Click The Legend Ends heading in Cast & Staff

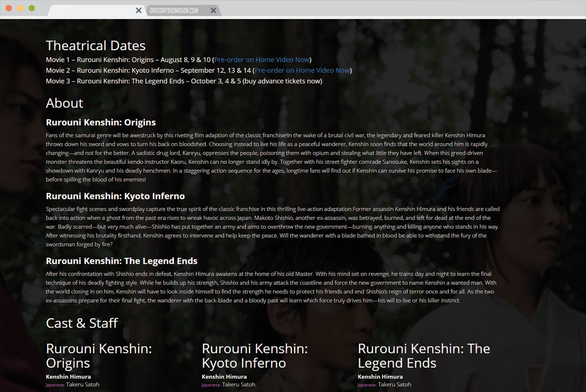coord(424,356)
